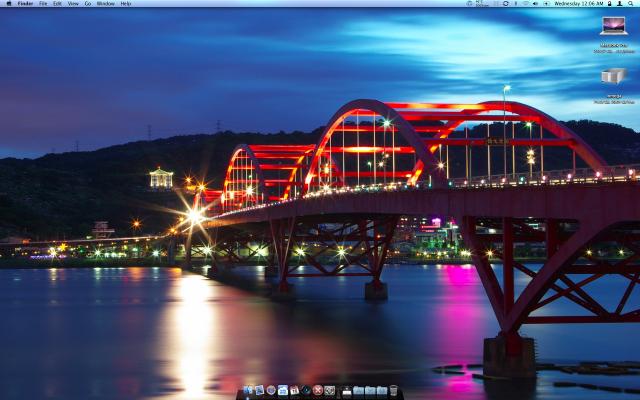Screen dimensions: 640x400
Task: Open the red circle X app in Dock
Action: (x=318, y=391)
